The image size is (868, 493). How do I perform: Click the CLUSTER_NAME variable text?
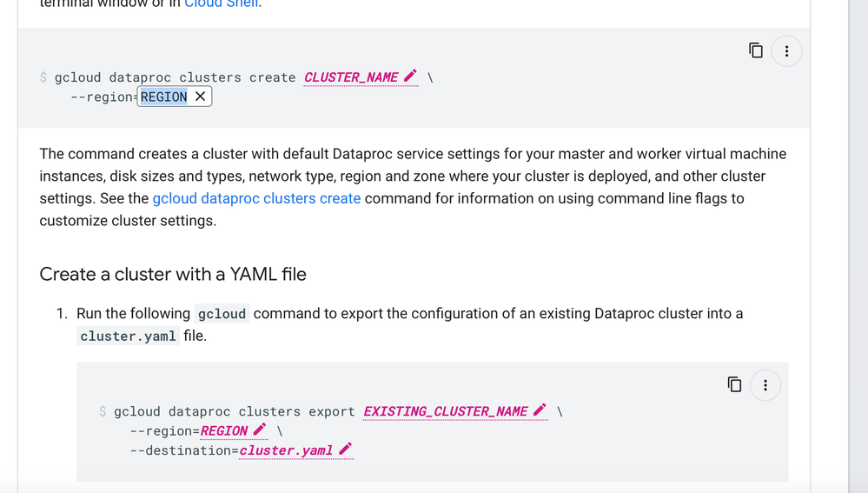coord(351,77)
